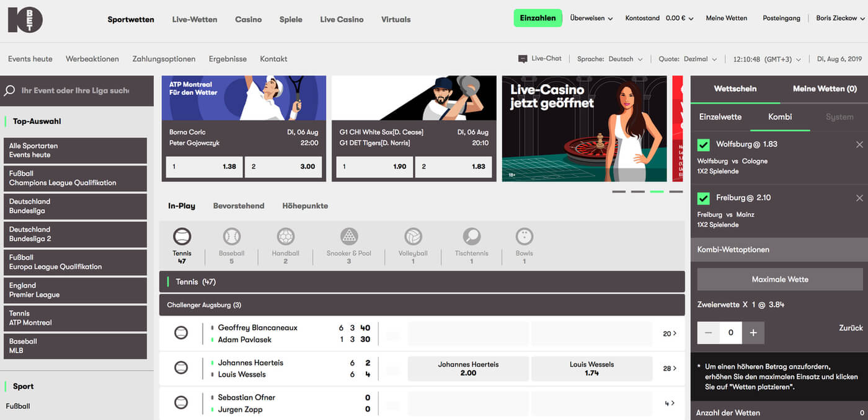Collapse the Challenger Augsburg (3) section

tap(422, 305)
